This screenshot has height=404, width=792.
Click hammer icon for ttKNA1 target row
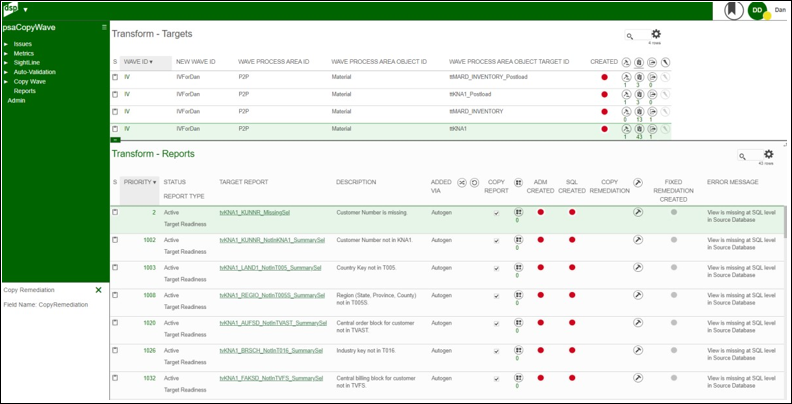(x=626, y=129)
